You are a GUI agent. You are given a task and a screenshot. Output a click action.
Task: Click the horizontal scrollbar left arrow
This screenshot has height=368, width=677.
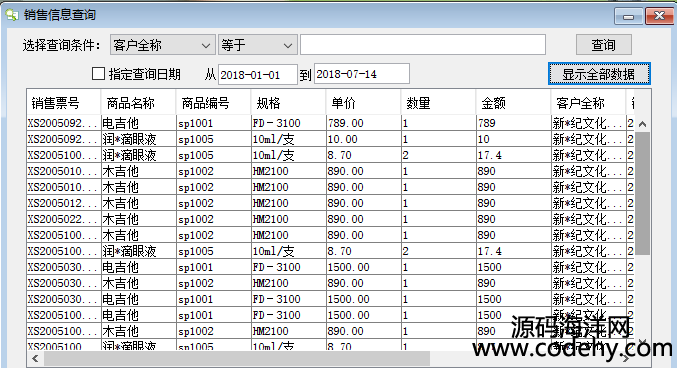(x=35, y=358)
